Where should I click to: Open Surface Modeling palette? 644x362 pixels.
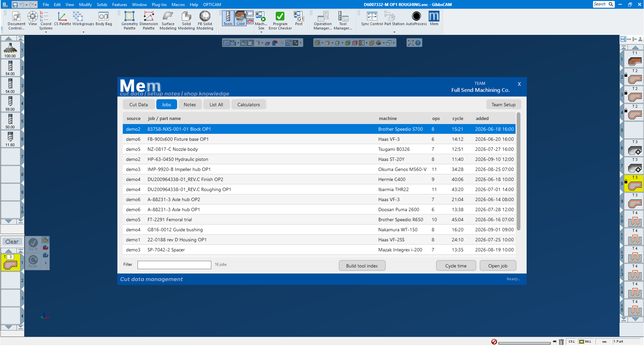(x=168, y=21)
